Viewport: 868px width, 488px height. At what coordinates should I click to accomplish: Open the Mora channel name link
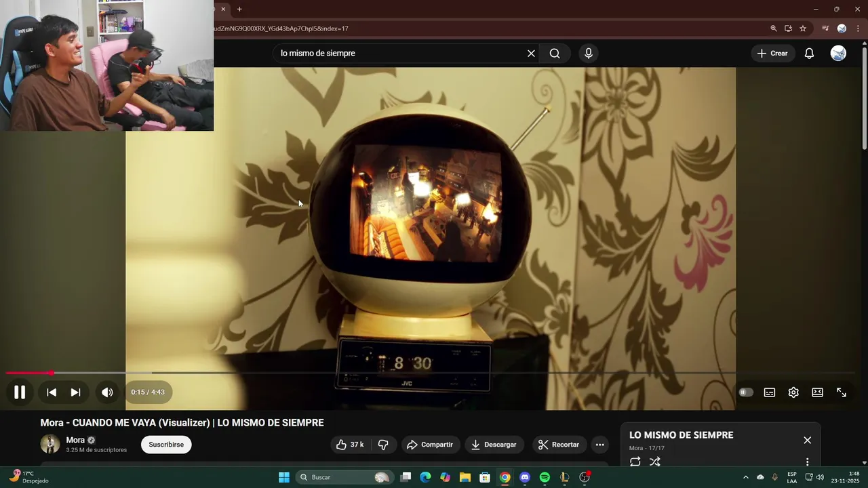pyautogui.click(x=75, y=440)
